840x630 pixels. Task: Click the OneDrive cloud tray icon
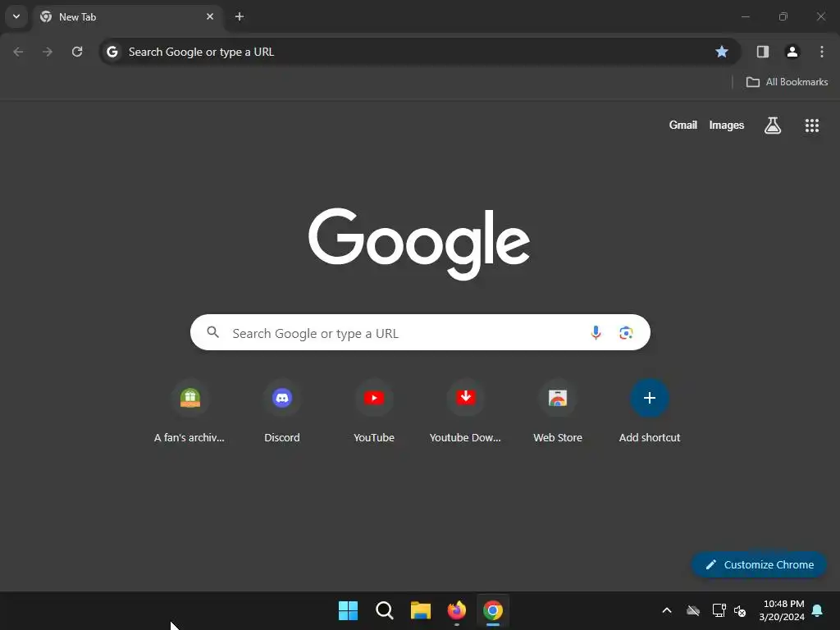[x=693, y=610]
